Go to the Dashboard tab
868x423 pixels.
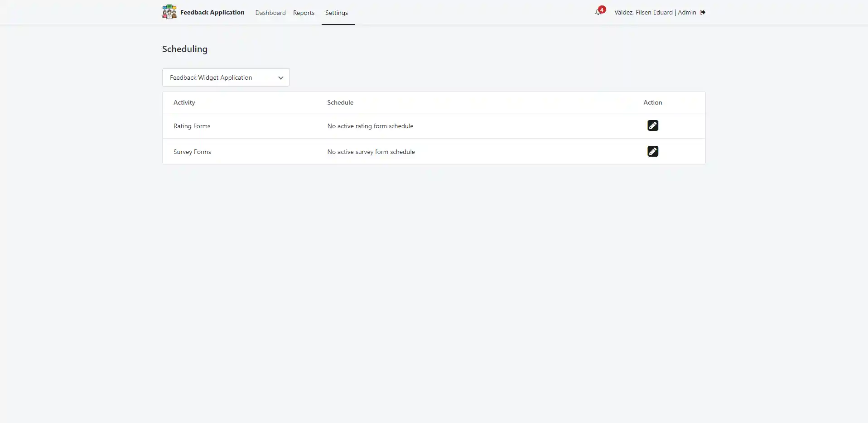(x=270, y=13)
